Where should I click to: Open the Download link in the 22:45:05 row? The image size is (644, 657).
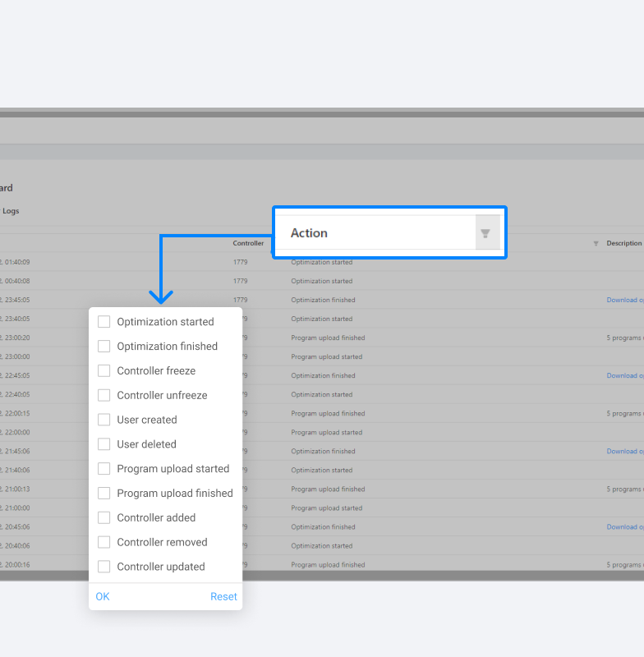click(625, 375)
